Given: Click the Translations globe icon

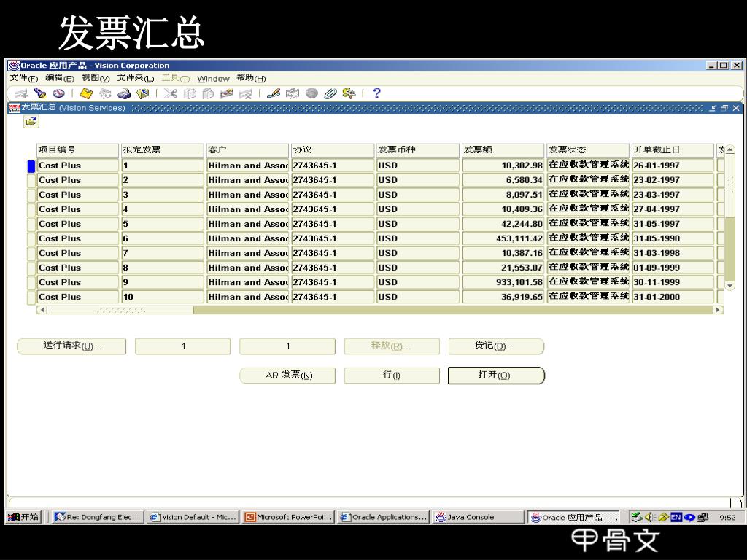Looking at the screenshot, I should pyautogui.click(x=311, y=93).
